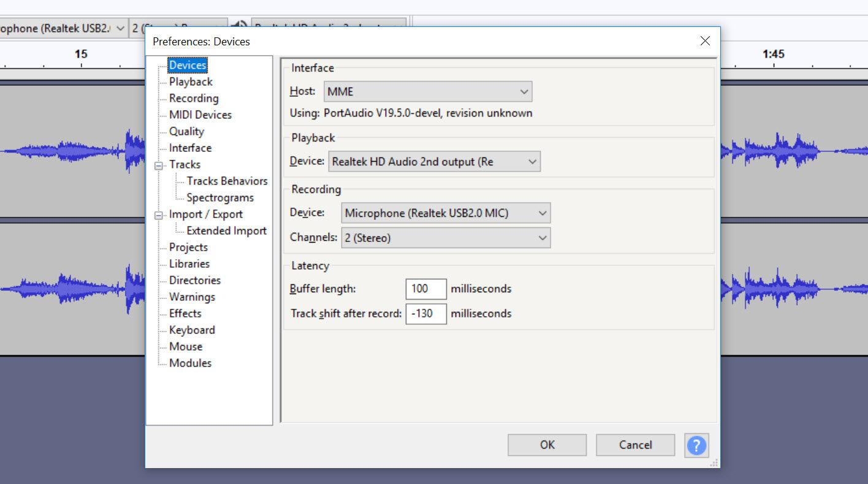Select the Spectrograms settings page
The width and height of the screenshot is (868, 484).
[219, 197]
